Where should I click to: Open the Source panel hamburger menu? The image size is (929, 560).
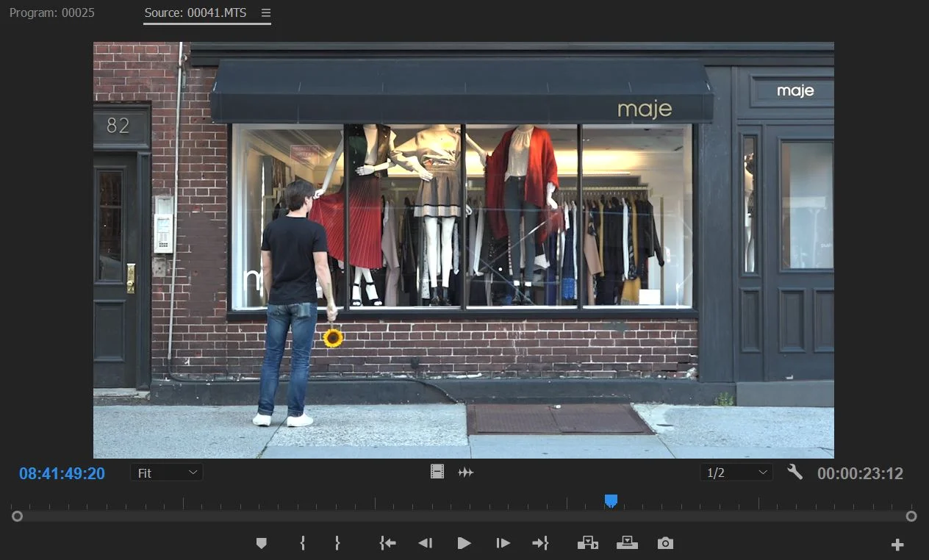[266, 13]
